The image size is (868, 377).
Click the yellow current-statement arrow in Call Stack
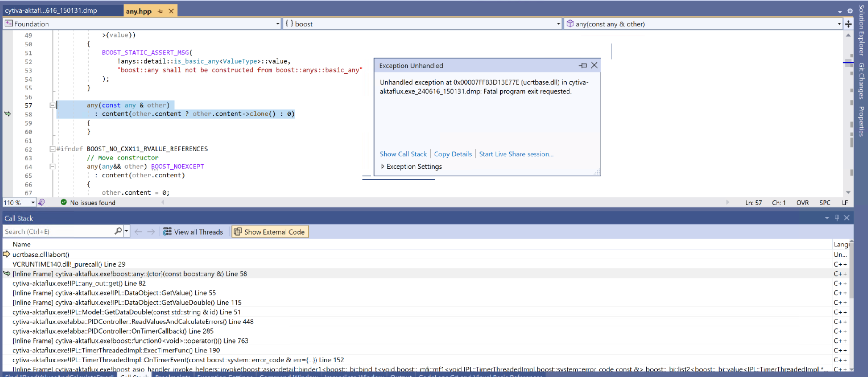tap(6, 254)
